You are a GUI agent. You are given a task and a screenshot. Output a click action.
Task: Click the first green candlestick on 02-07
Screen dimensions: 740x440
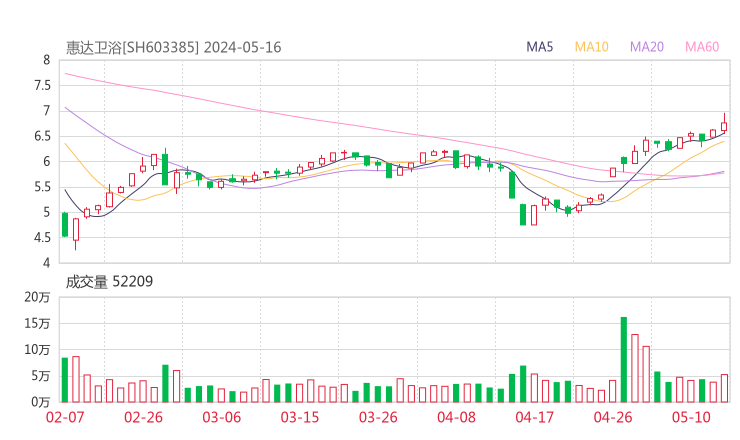(65, 225)
